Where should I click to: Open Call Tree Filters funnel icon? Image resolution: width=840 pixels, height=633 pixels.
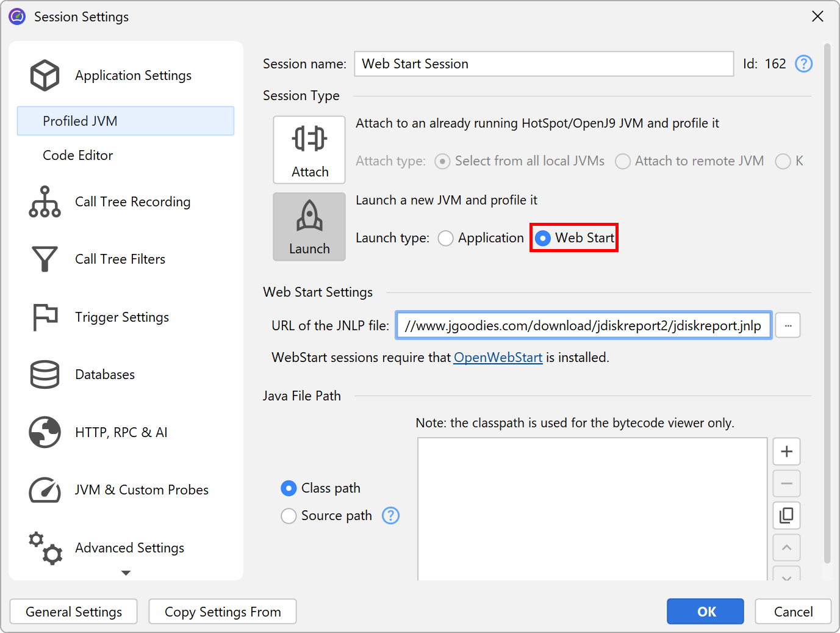pos(45,259)
